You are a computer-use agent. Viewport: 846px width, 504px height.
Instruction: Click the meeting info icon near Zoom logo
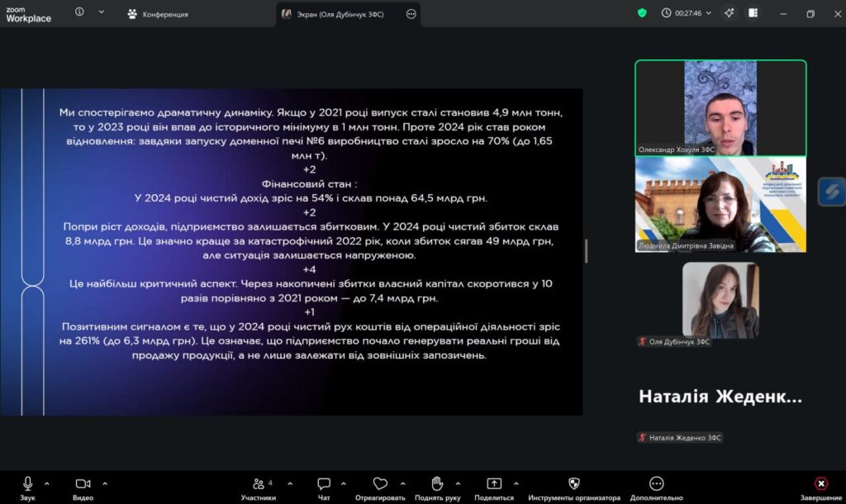click(x=80, y=12)
